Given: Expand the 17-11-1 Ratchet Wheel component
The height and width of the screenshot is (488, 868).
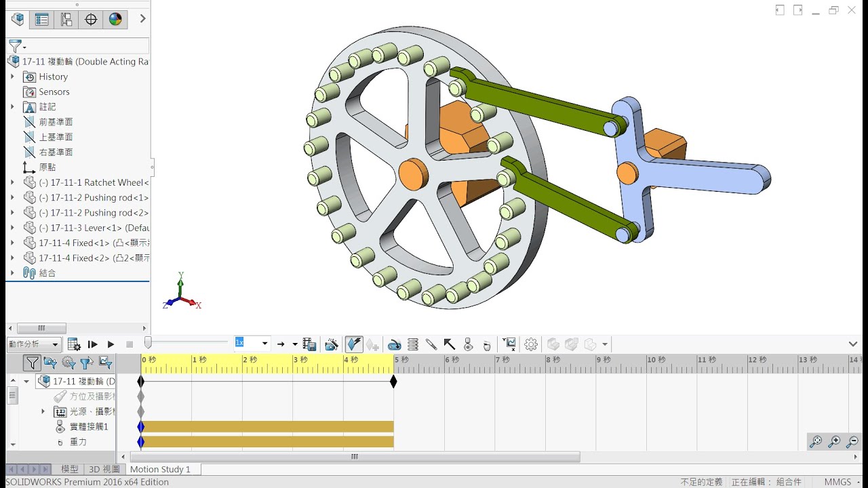Looking at the screenshot, I should coord(12,182).
